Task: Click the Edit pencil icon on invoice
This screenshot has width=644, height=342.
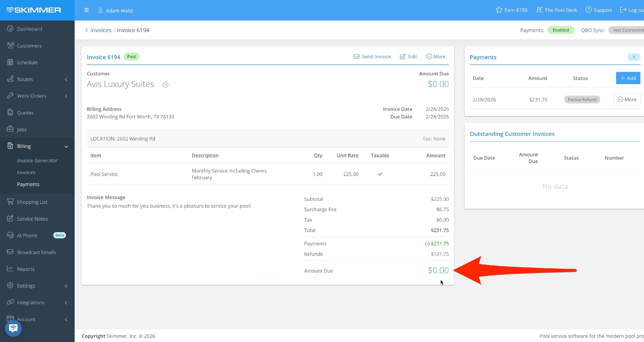Action: tap(402, 57)
